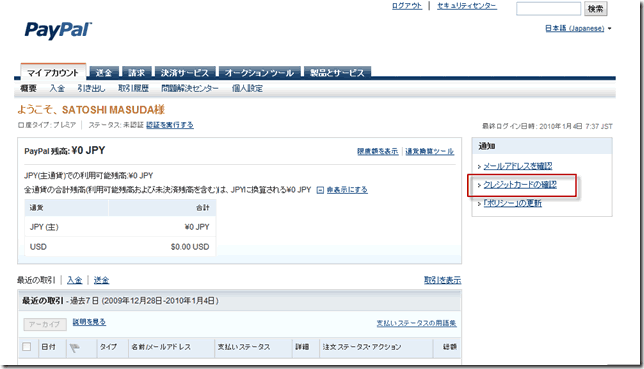Click the 検索 search button
This screenshot has width=644, height=369.
[x=596, y=9]
